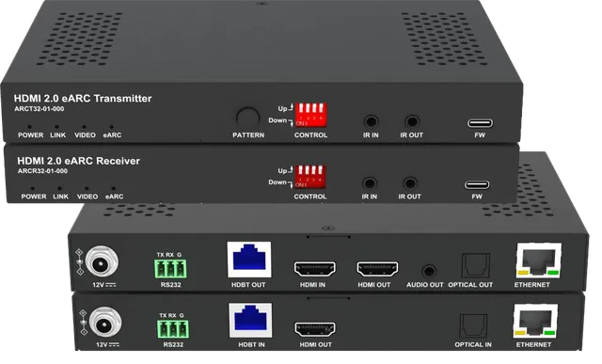Click the LINK LED on the Transmitter
Screen dimensions: 602x364
(56, 126)
